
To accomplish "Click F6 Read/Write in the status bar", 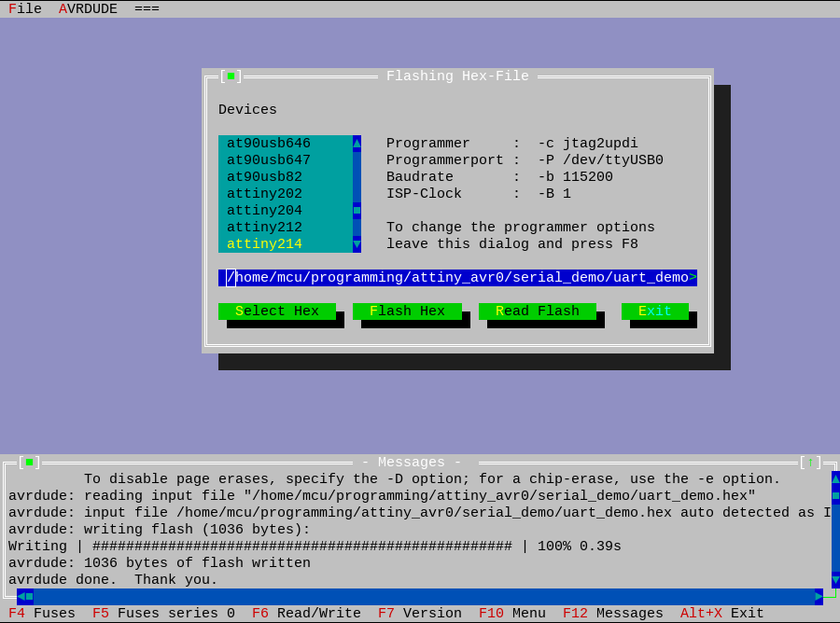I will [306, 613].
